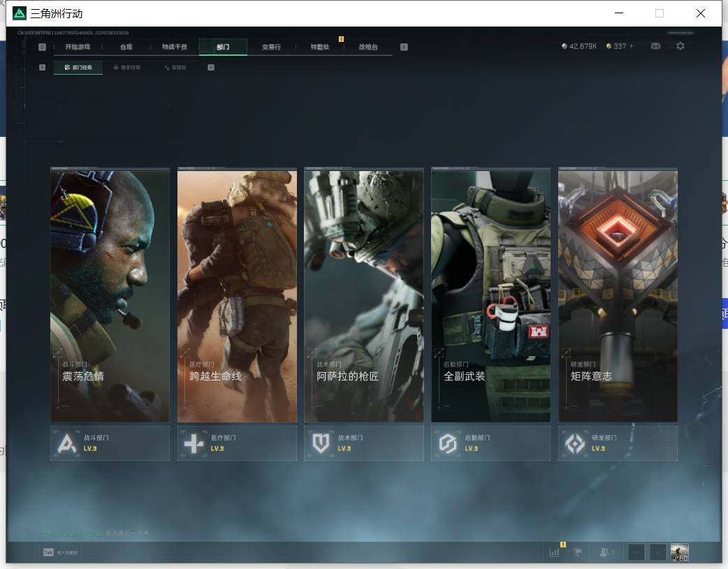
Task: Click the 研发部门 LV.3 button
Action: click(x=618, y=443)
